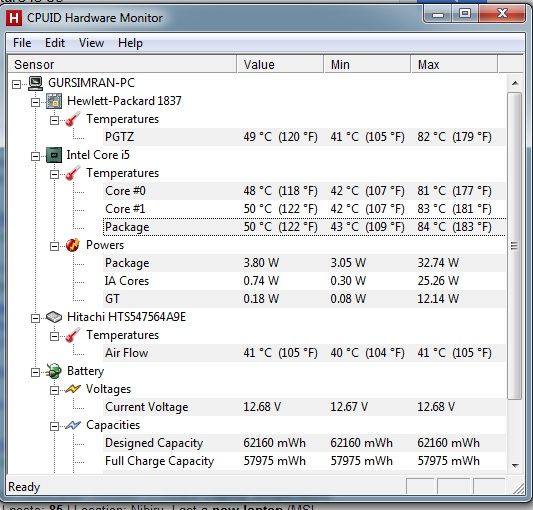Collapse the Hewlett-Packard 1837 node
This screenshot has width=533, height=510.
[35, 102]
